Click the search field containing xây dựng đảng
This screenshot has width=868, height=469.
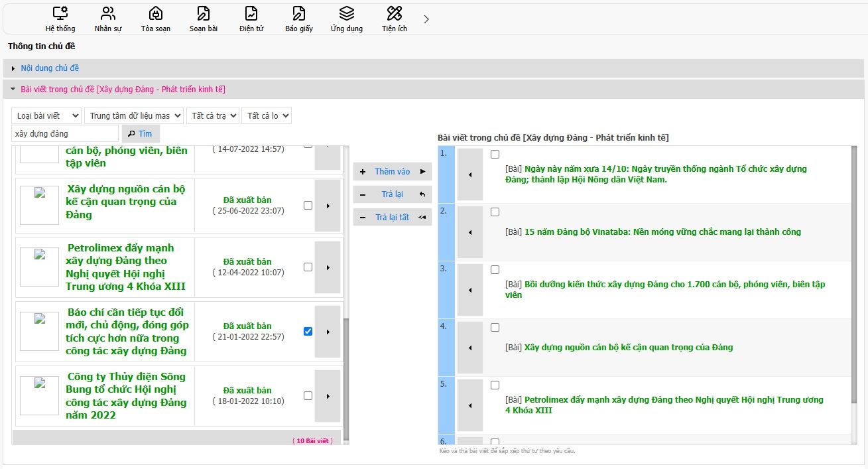click(65, 133)
